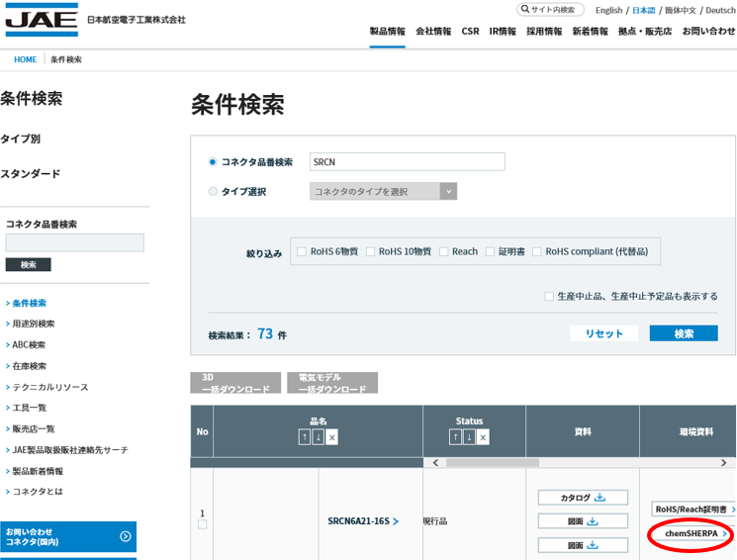Image resolution: width=737 pixels, height=560 pixels.
Task: Click 電気モデル 一括ダウンロード button
Action: pos(332,383)
